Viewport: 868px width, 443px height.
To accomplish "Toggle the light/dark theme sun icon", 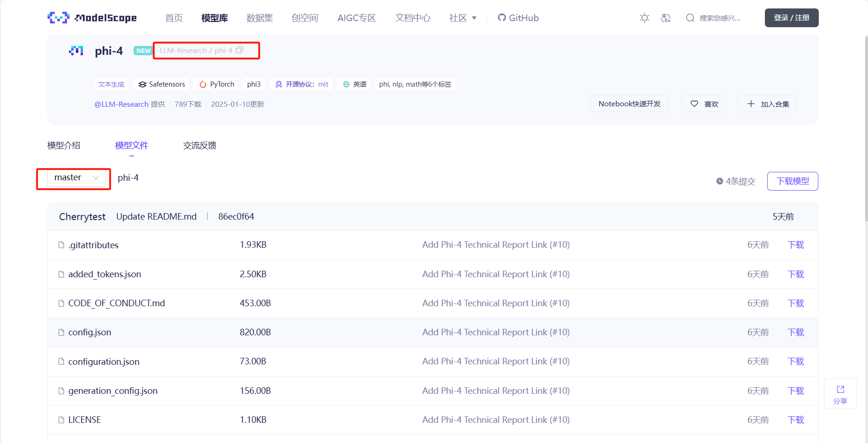I will 644,18.
